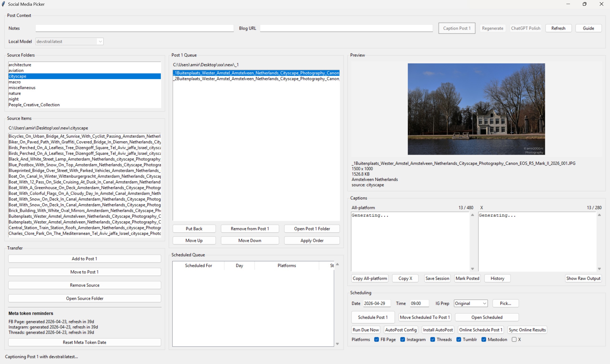Uncheck the FB Page platform checkbox
Screen dimensions: 610x364
(376, 339)
